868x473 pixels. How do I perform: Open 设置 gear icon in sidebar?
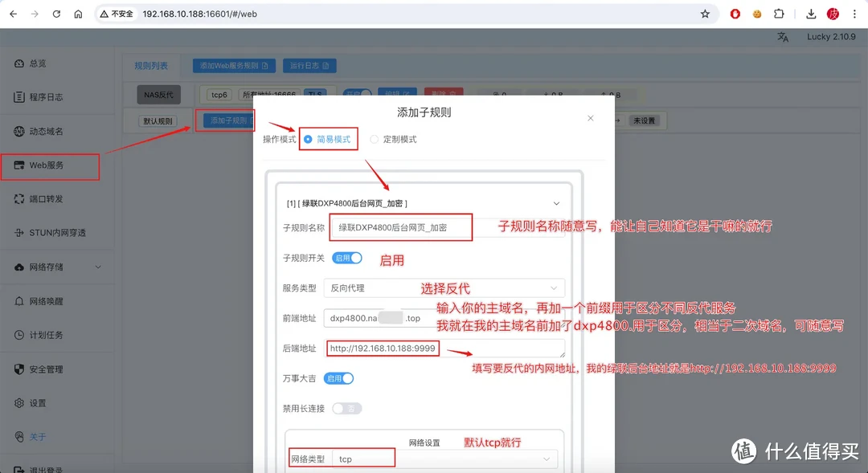[x=20, y=403]
